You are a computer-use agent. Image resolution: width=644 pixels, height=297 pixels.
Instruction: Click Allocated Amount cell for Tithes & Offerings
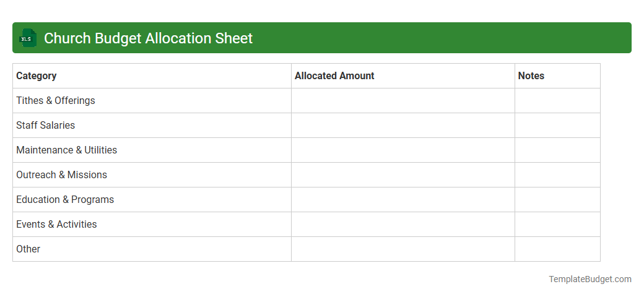click(403, 100)
